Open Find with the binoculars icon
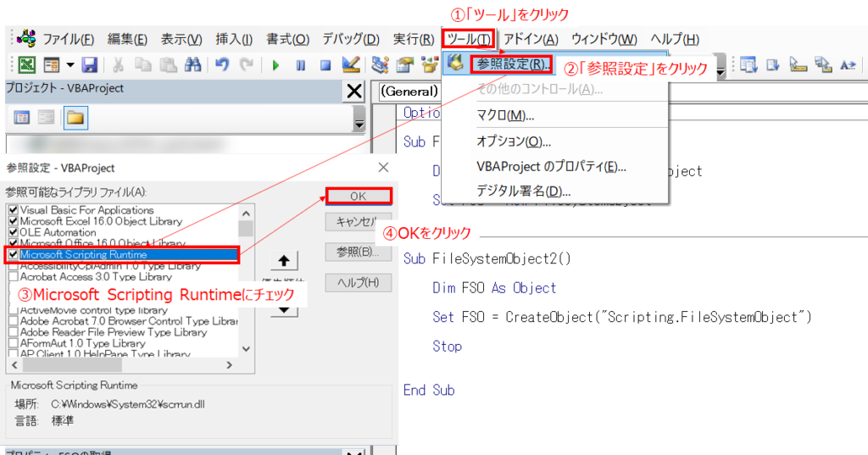The width and height of the screenshot is (868, 455). (x=192, y=64)
